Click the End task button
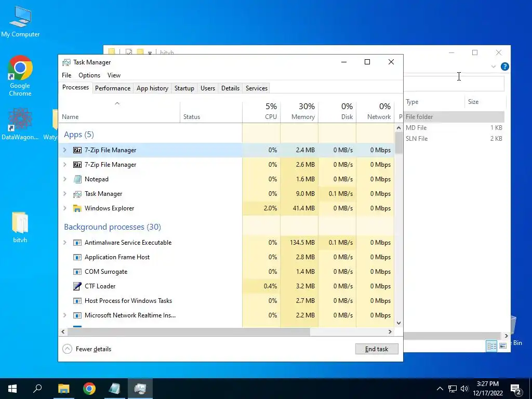This screenshot has width=532, height=399. coord(377,349)
